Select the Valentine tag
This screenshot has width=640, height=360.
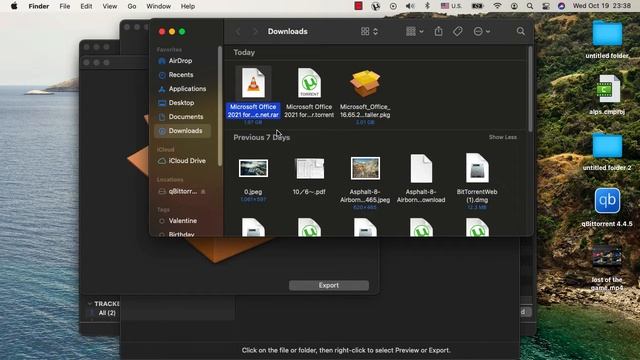point(182,221)
